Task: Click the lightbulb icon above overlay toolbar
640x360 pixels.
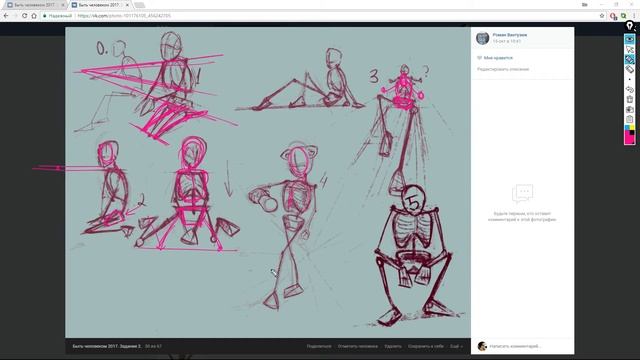Action: tap(629, 26)
